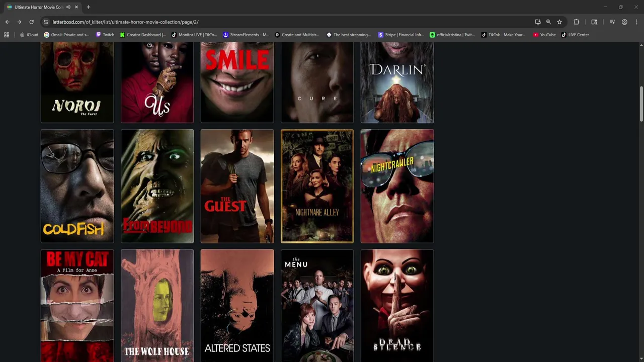This screenshot has height=362, width=644.
Task: Open the Dead Silence poster
Action: [x=397, y=306]
